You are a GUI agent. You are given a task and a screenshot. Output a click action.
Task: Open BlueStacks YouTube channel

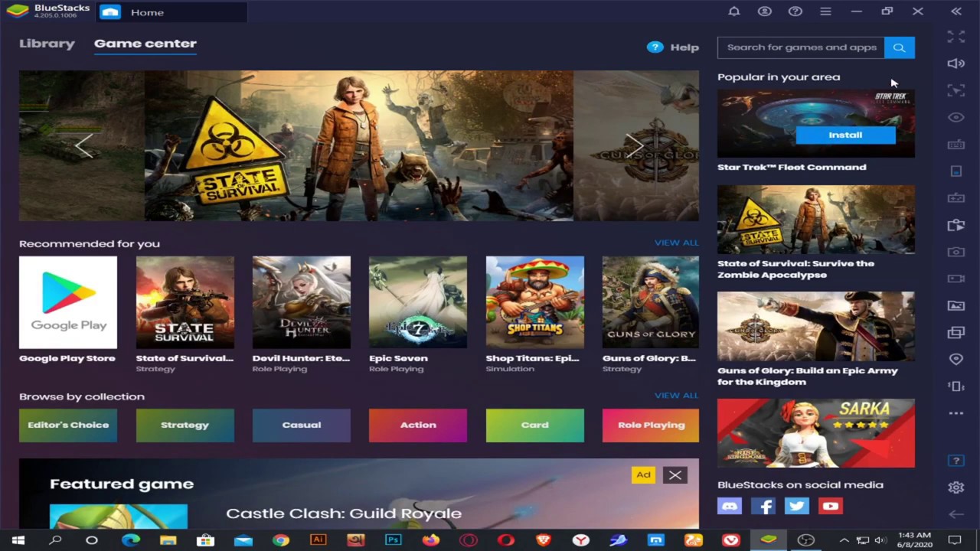831,506
